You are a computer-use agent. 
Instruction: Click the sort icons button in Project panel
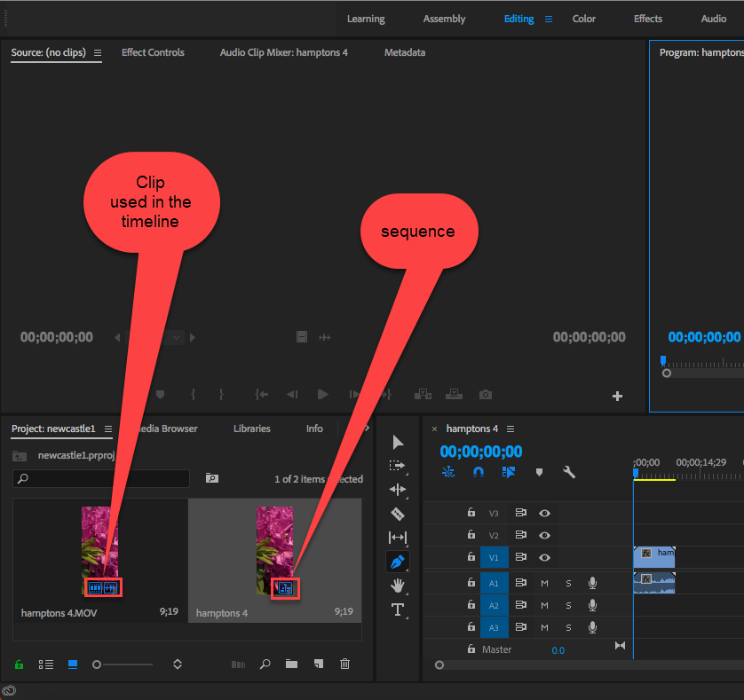coord(178,664)
